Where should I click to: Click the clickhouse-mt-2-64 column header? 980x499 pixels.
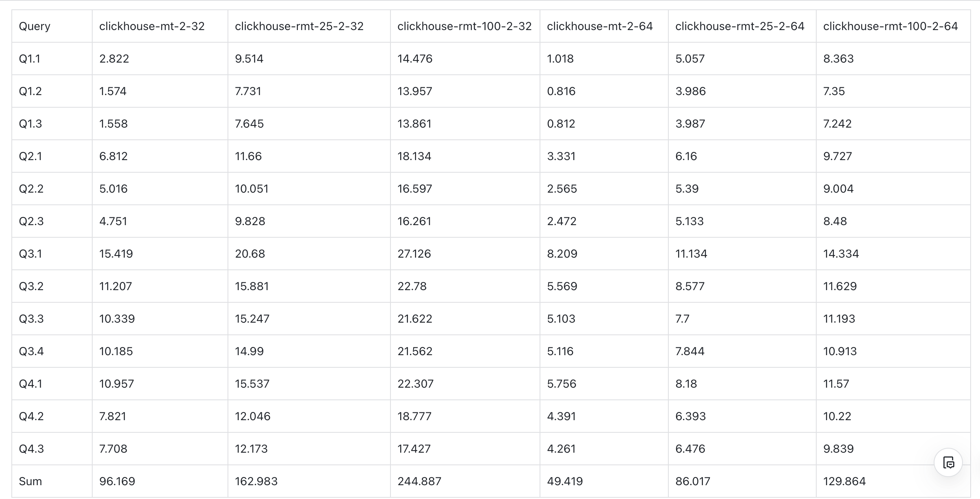[600, 26]
